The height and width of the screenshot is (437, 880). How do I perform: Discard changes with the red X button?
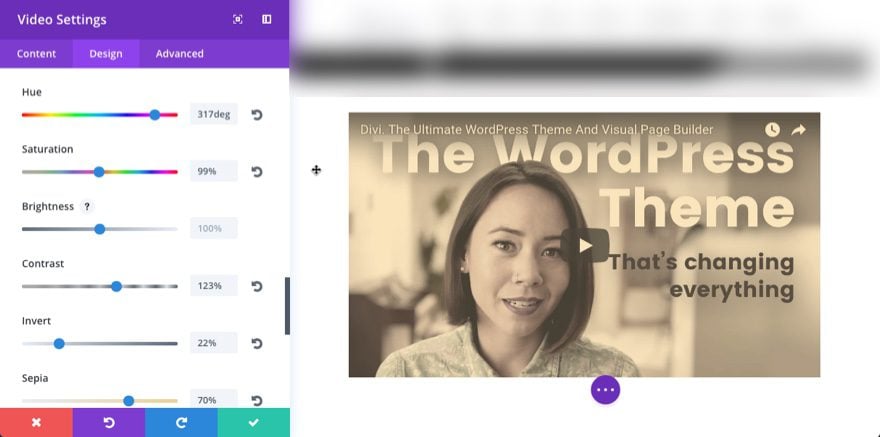click(36, 422)
